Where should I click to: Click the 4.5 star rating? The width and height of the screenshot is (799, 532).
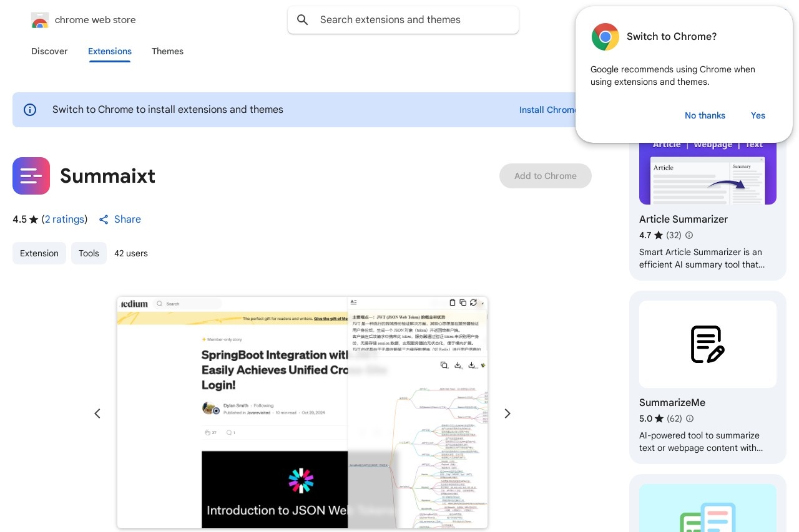[26, 220]
